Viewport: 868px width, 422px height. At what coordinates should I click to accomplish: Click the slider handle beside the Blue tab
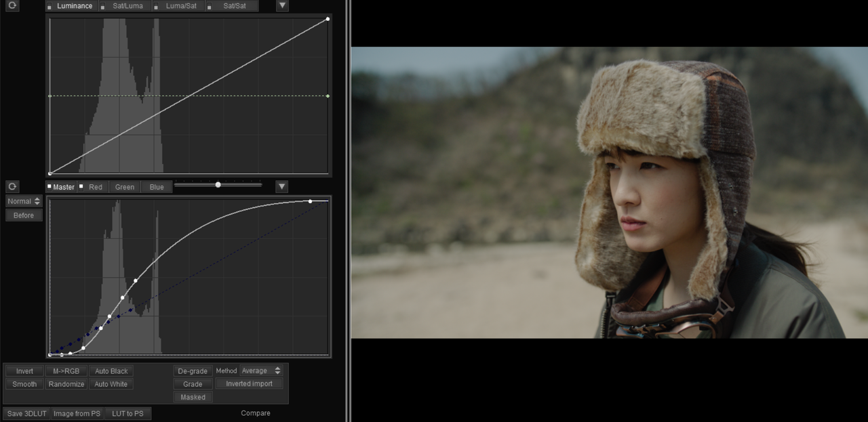tap(218, 184)
